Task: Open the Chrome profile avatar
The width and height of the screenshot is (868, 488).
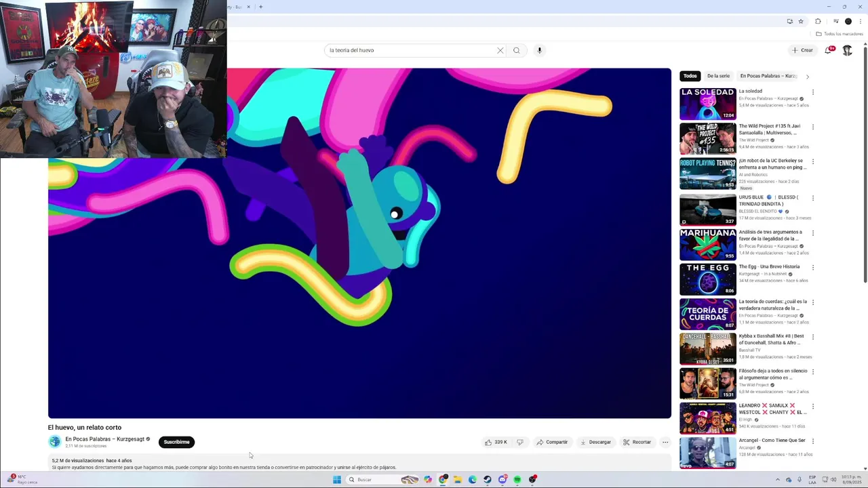Action: click(848, 22)
